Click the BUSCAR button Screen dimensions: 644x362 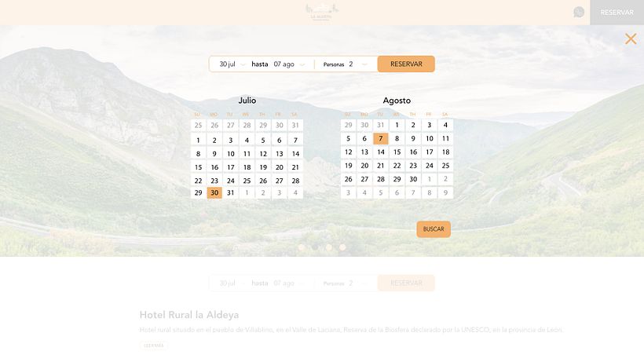click(434, 229)
